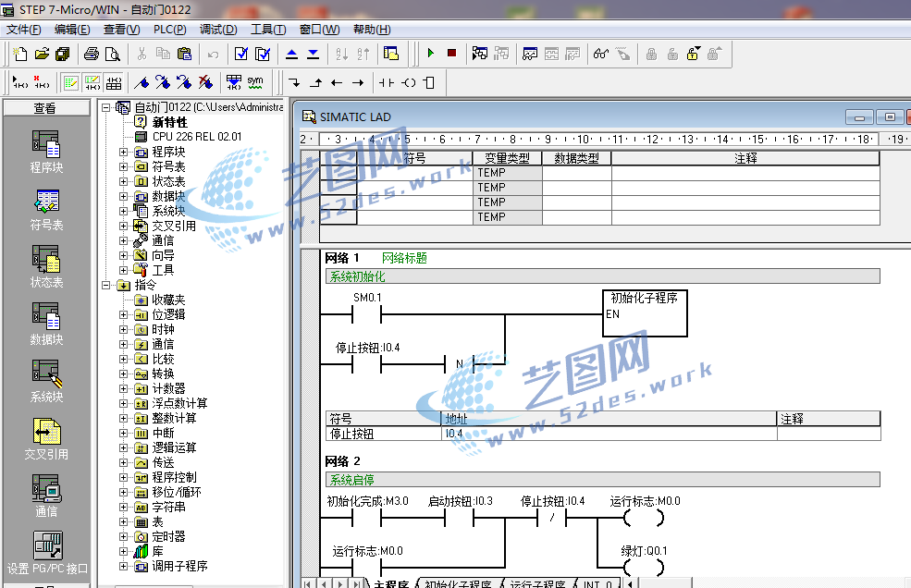Select the 运行标志:M0.0 coil in network 2
This screenshot has height=588, width=911.
644,517
